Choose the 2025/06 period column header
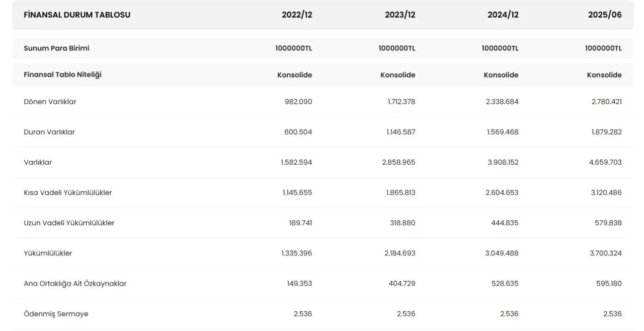This screenshot has height=331, width=644. pos(605,15)
